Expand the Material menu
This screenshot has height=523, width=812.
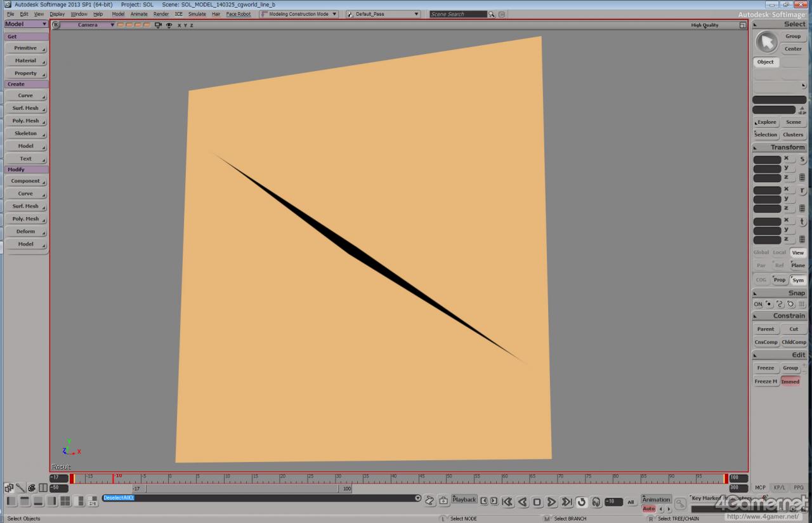tap(26, 60)
